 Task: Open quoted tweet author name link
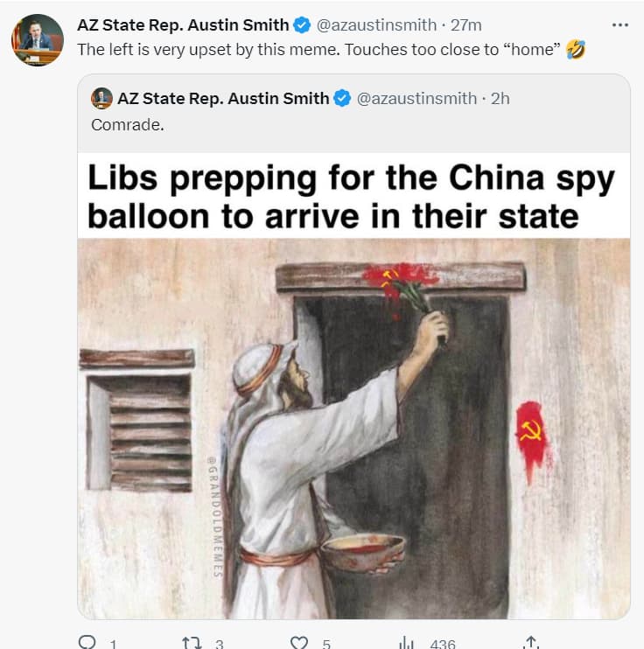click(223, 99)
